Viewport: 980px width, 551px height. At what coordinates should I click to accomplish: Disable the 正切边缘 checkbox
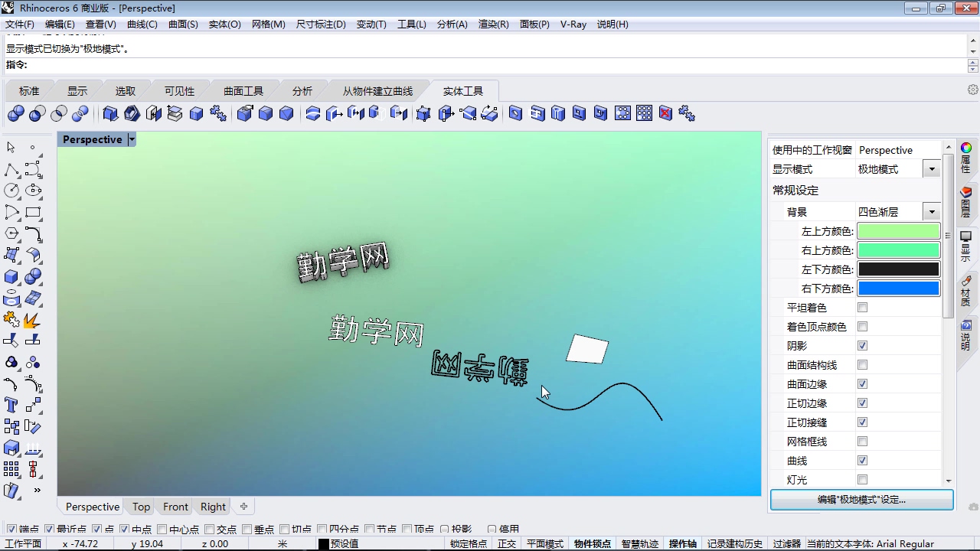pyautogui.click(x=863, y=403)
